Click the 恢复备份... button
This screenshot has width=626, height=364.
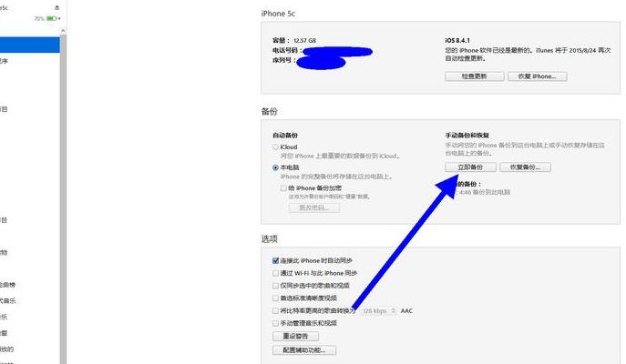[x=525, y=167]
